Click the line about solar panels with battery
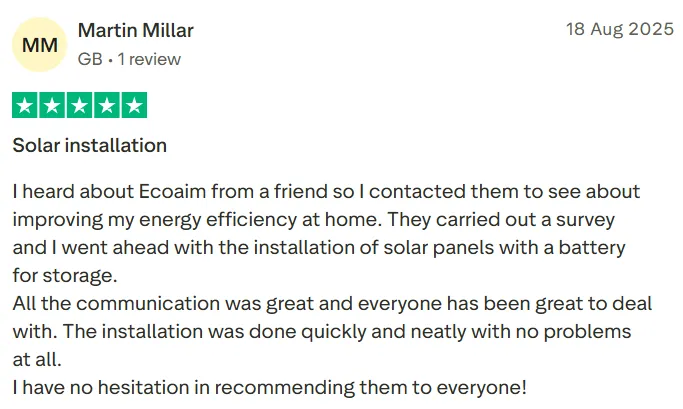The width and height of the screenshot is (683, 409). pyautogui.click(x=319, y=247)
